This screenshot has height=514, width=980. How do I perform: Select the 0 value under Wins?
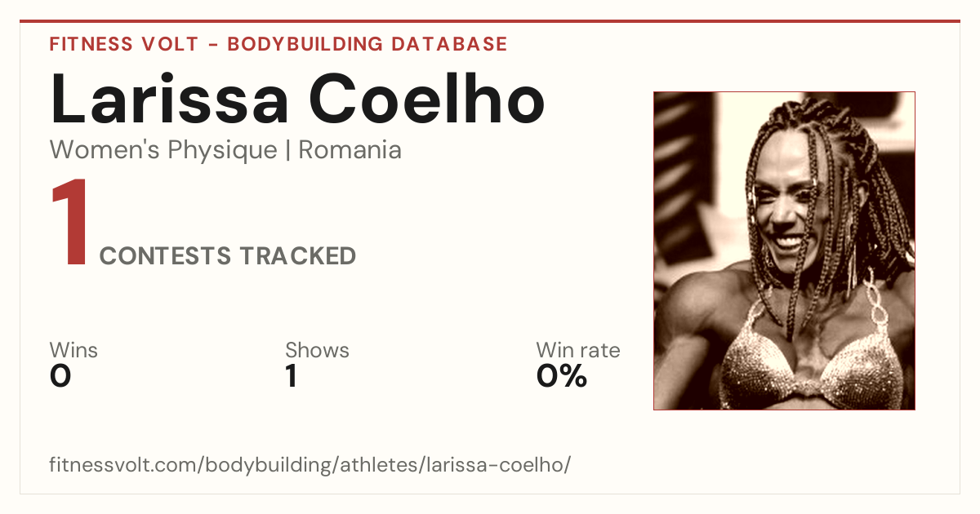pyautogui.click(x=60, y=376)
